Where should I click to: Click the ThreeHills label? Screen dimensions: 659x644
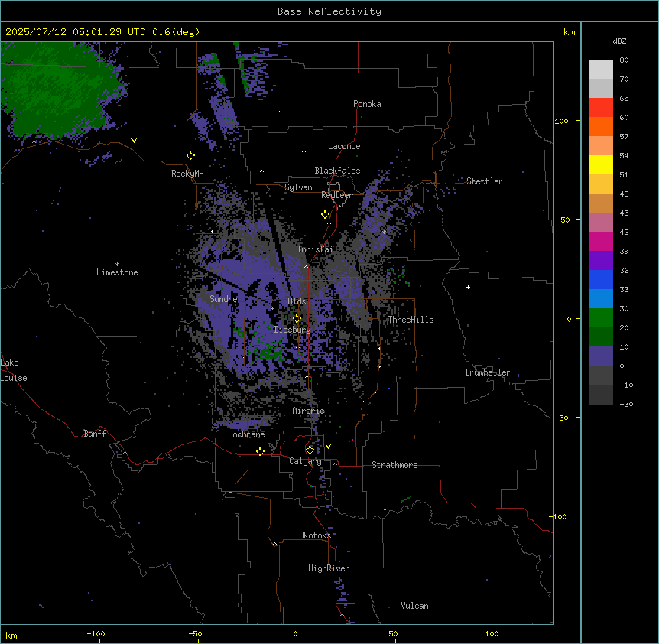[411, 320]
